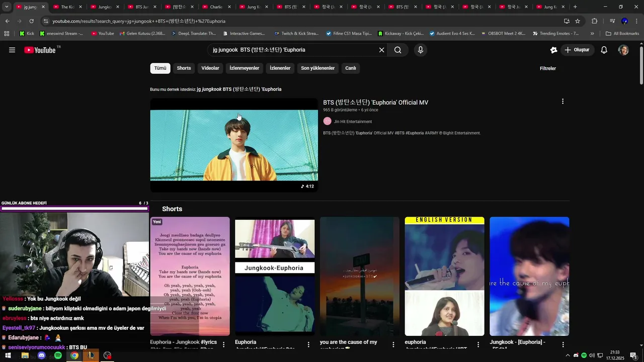The height and width of the screenshot is (362, 644).
Task: Show hidden system tray icons chevron
Action: click(568, 355)
